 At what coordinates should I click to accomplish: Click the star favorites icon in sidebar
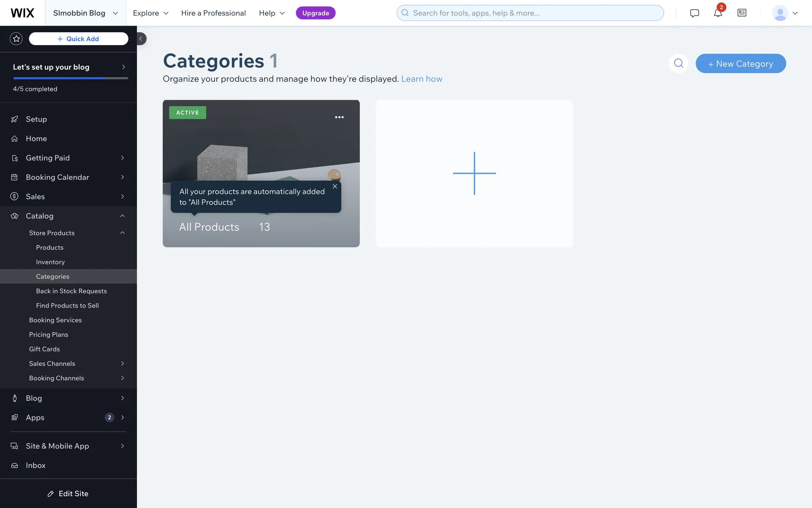(16, 39)
